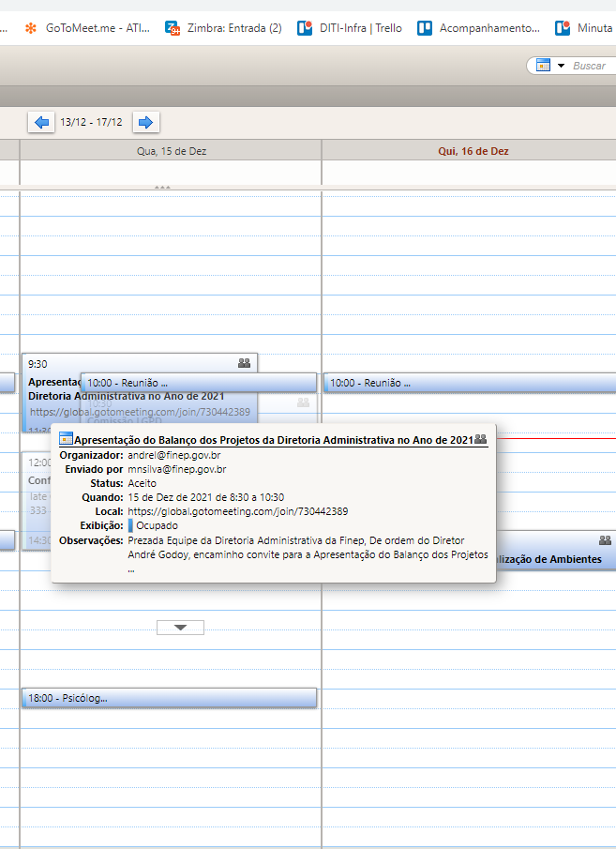This screenshot has width=616, height=849.
Task: Go to previous week with left arrow
Action: tap(40, 122)
